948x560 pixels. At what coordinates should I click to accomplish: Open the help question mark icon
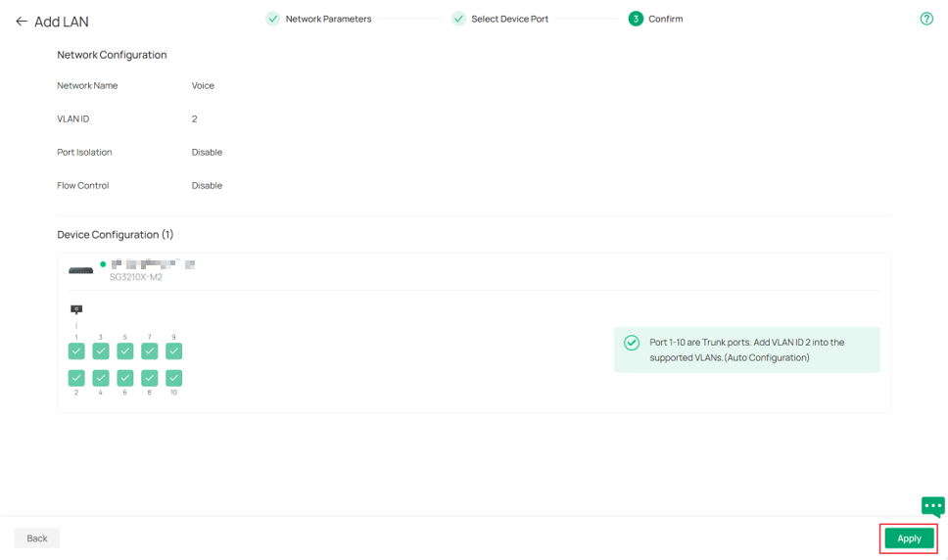pyautogui.click(x=926, y=19)
